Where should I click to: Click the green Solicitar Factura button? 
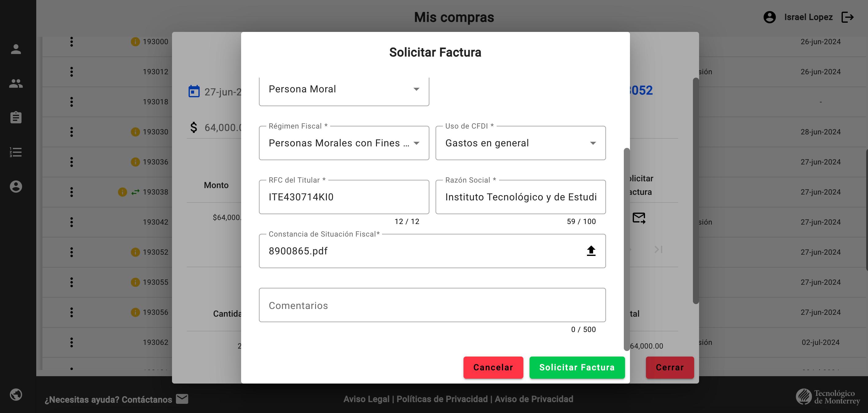577,367
